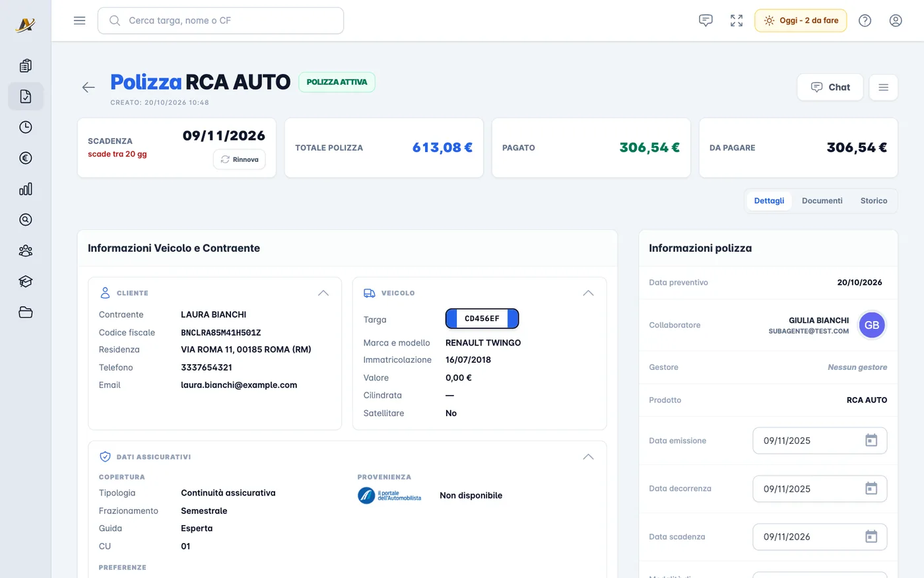This screenshot has width=924, height=578.
Task: Open the bar chart statistics icon
Action: pyautogui.click(x=26, y=189)
